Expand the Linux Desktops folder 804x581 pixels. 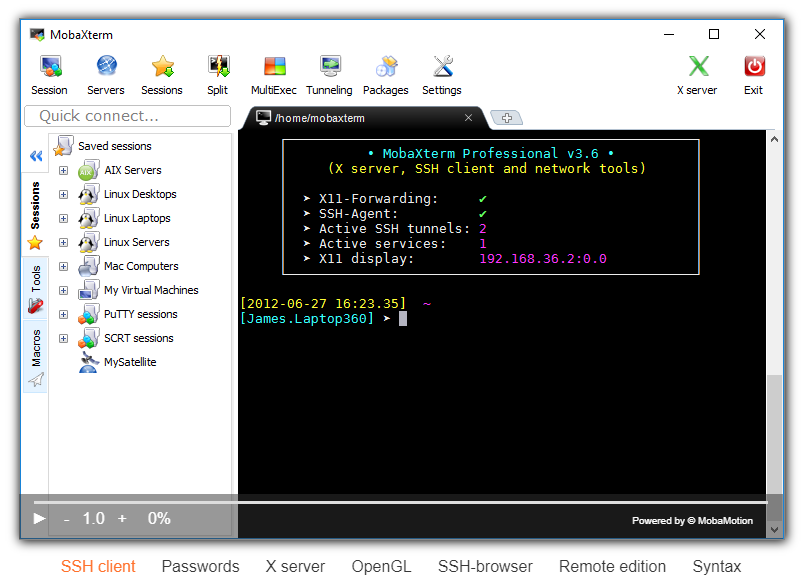tap(64, 194)
